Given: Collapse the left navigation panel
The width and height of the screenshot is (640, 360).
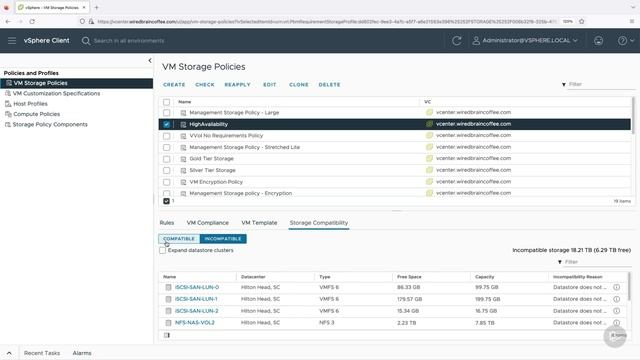Looking at the screenshot, I should click(150, 60).
